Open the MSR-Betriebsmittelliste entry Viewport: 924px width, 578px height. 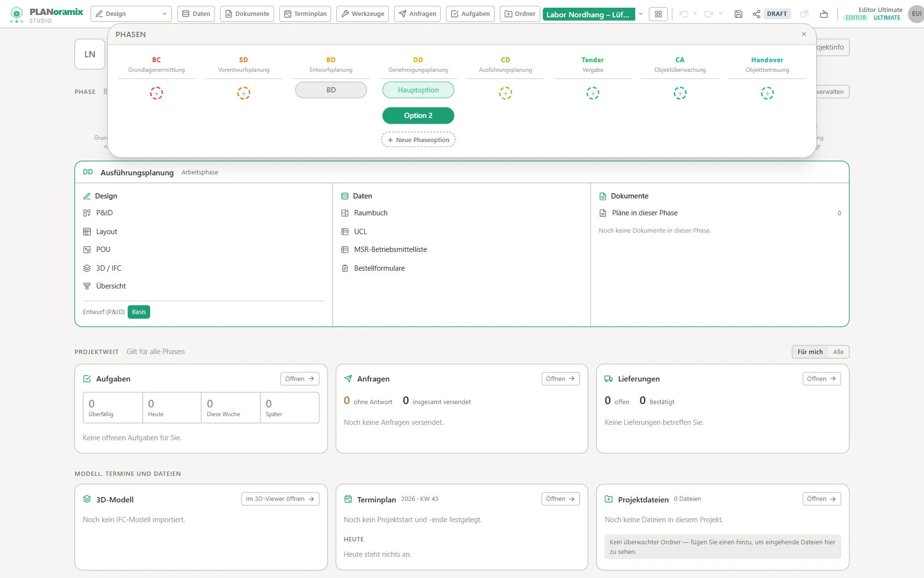click(x=462, y=250)
